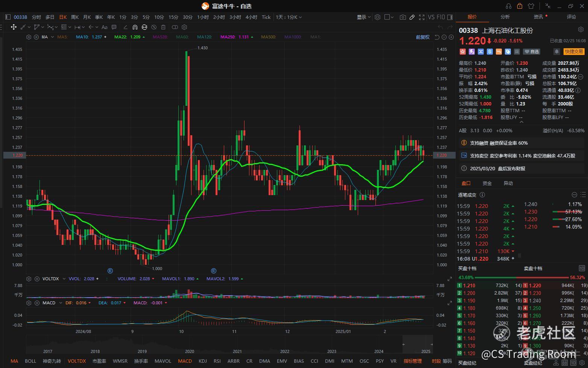Click the 2020 year timeline overview
Viewport: 588px width, 368px height.
tap(190, 351)
